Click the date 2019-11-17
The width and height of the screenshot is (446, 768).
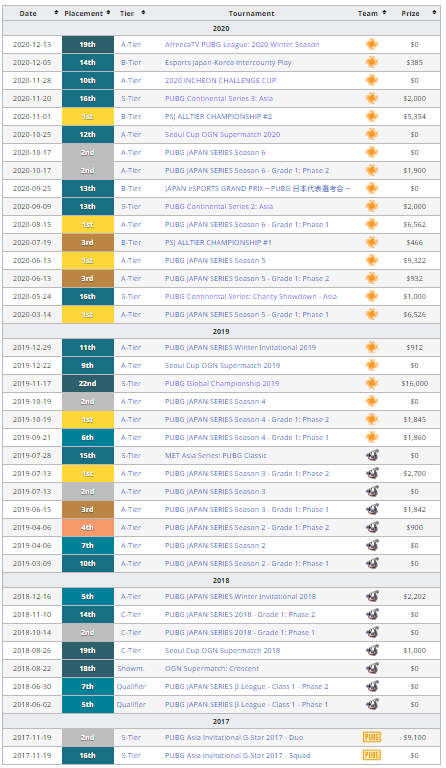tap(32, 384)
